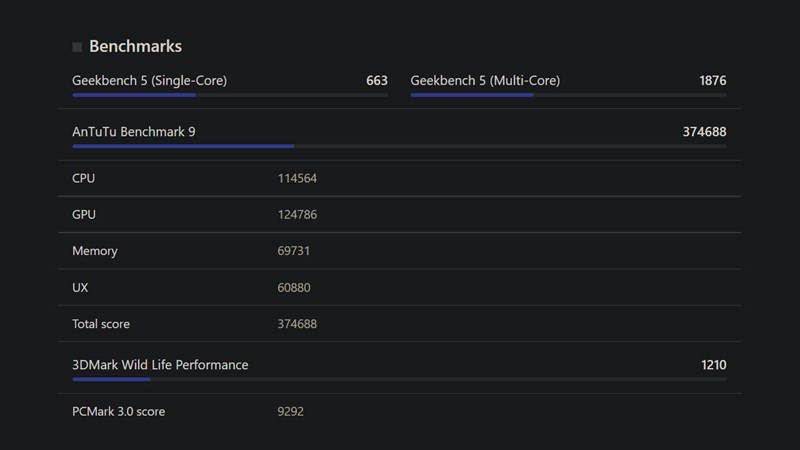Click the Geekbench 5 Multi-Core progress bar
Viewport: 800px width, 450px height.
coord(568,95)
